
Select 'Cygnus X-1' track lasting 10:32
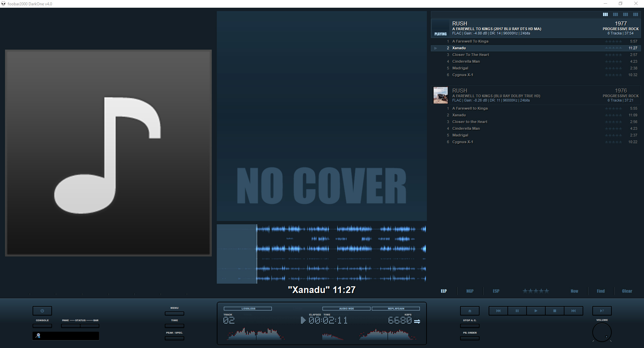[536, 75]
